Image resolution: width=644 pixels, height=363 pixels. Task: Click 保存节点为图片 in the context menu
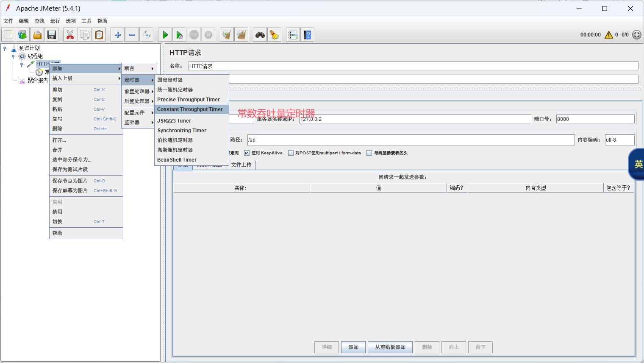[x=86, y=181]
